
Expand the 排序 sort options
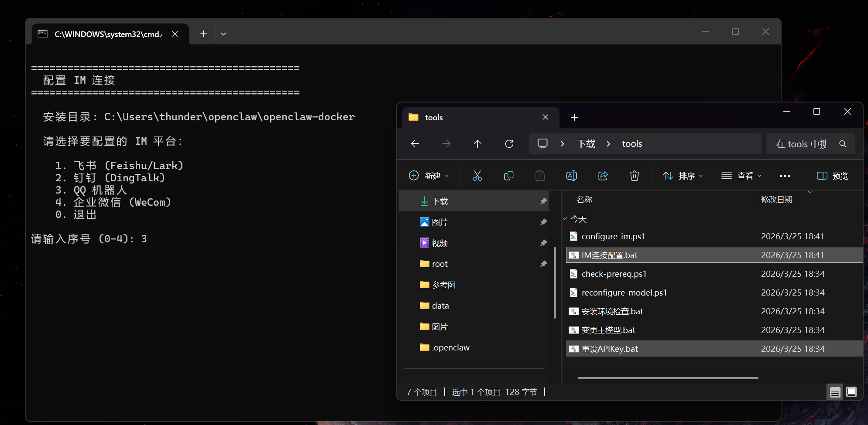[x=683, y=176]
